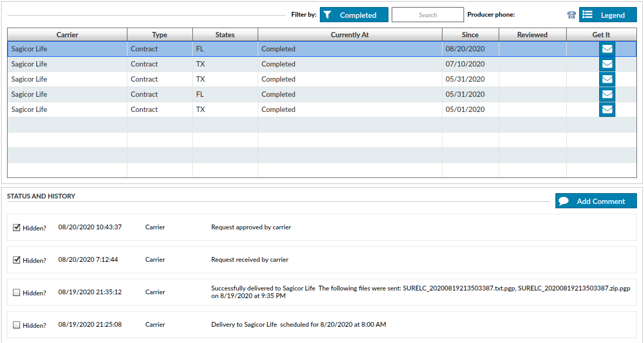
Task: Click the Completed status in the 07/10/2020 row
Action: tap(278, 64)
